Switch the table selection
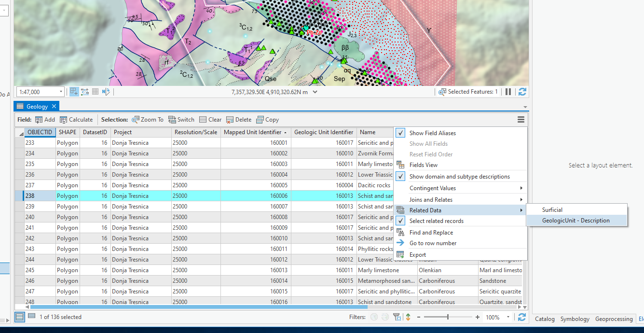The width and height of the screenshot is (644, 333). (181, 120)
